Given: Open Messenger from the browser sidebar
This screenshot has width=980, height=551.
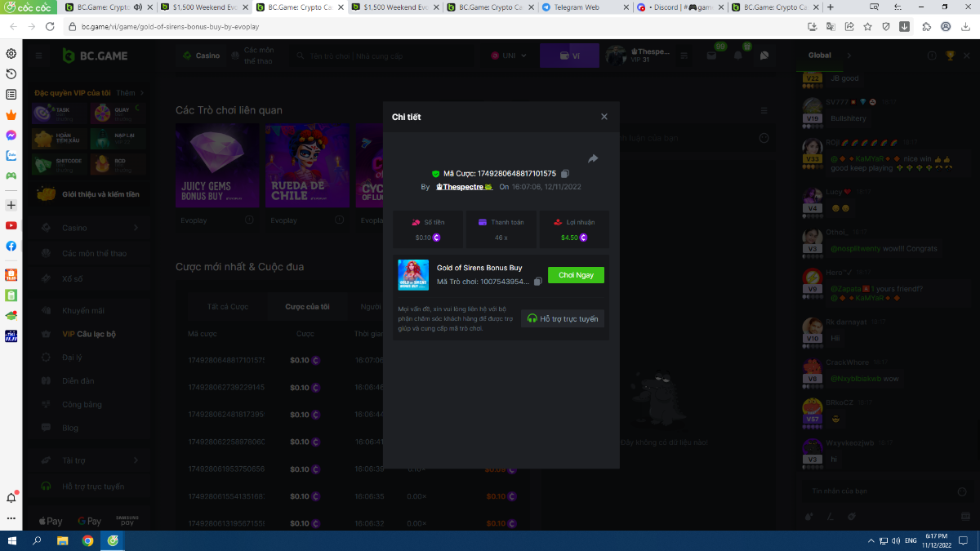Looking at the screenshot, I should 11,136.
